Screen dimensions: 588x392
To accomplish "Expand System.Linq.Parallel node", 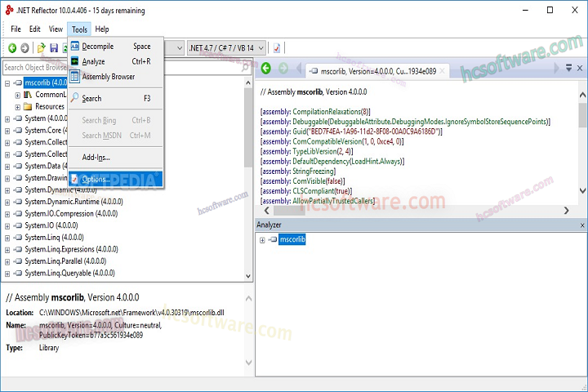I will pyautogui.click(x=7, y=262).
